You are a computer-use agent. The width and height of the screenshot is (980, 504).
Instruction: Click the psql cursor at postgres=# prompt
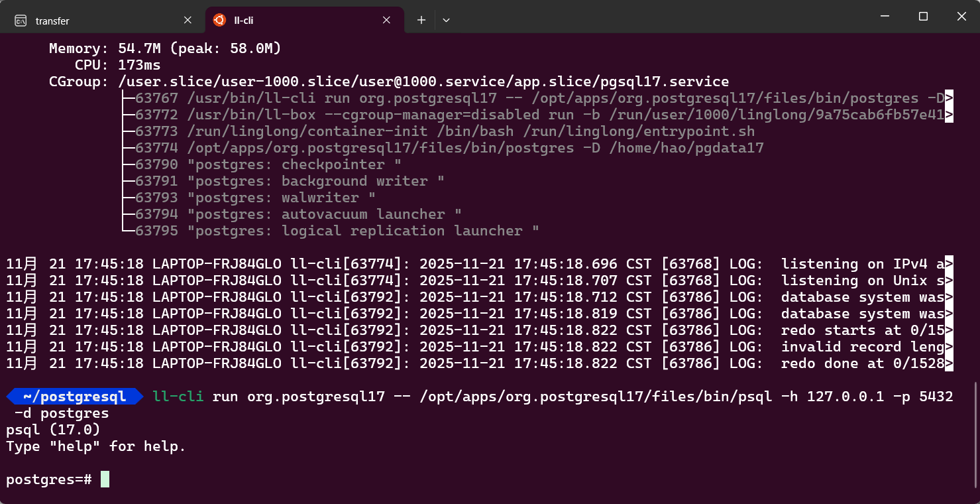105,479
